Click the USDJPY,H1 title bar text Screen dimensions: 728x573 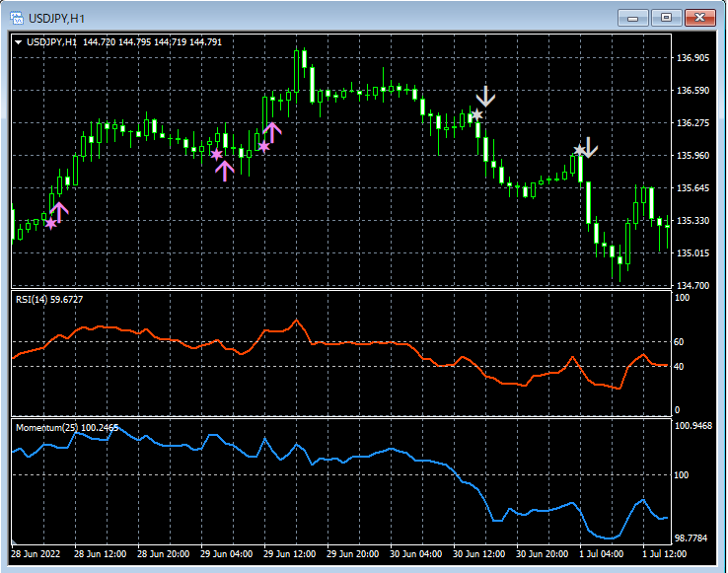coord(56,19)
